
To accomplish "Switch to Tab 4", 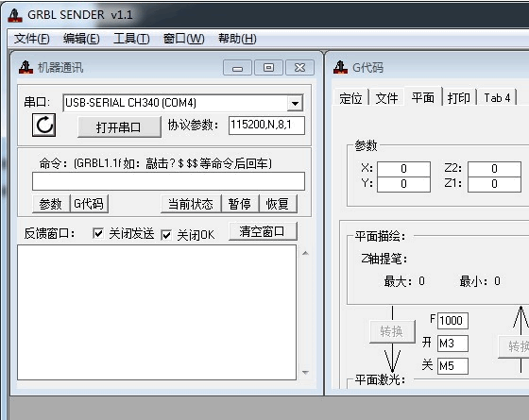I will click(x=497, y=98).
